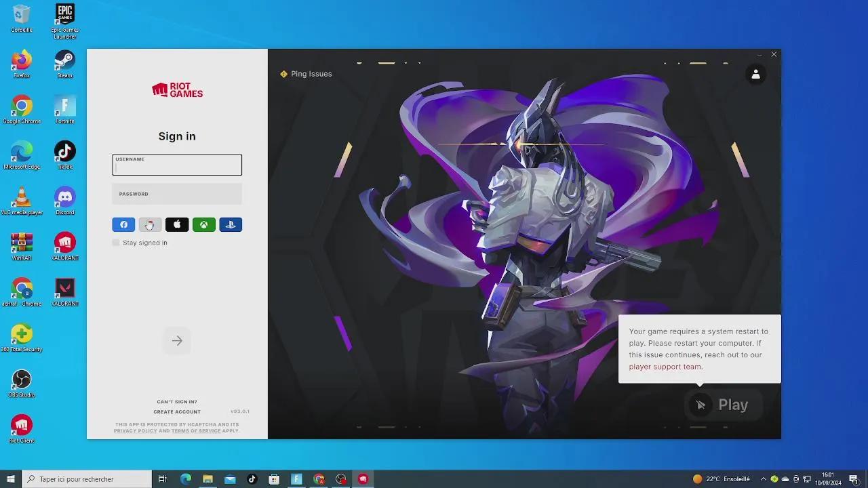This screenshot has height=488, width=868.
Task: Select the Riot Client desktop icon
Action: coord(22,429)
